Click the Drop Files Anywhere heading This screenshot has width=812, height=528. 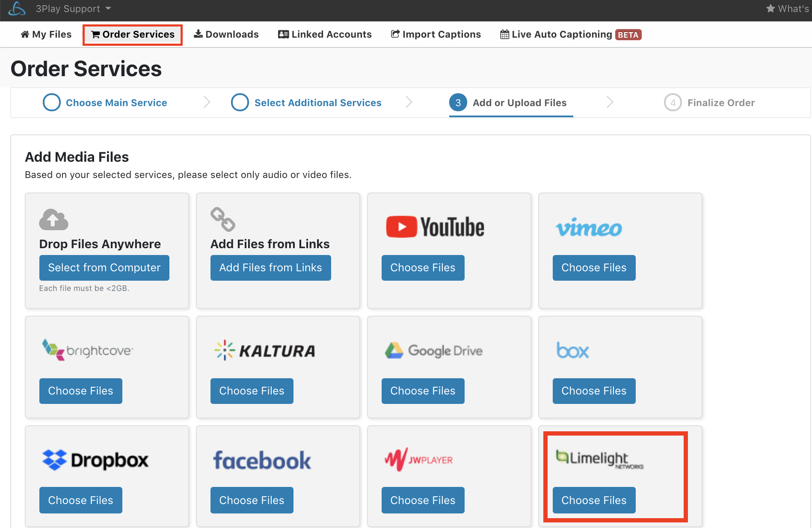(x=100, y=244)
